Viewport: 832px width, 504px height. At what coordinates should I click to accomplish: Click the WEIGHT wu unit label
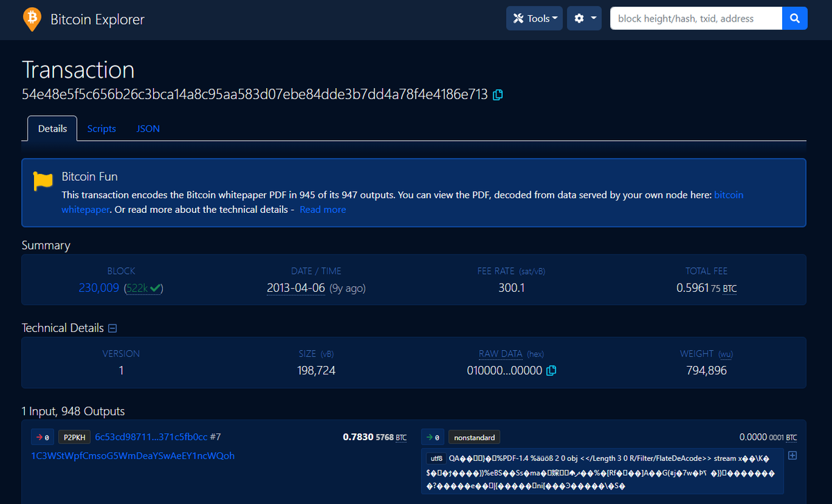(x=725, y=354)
